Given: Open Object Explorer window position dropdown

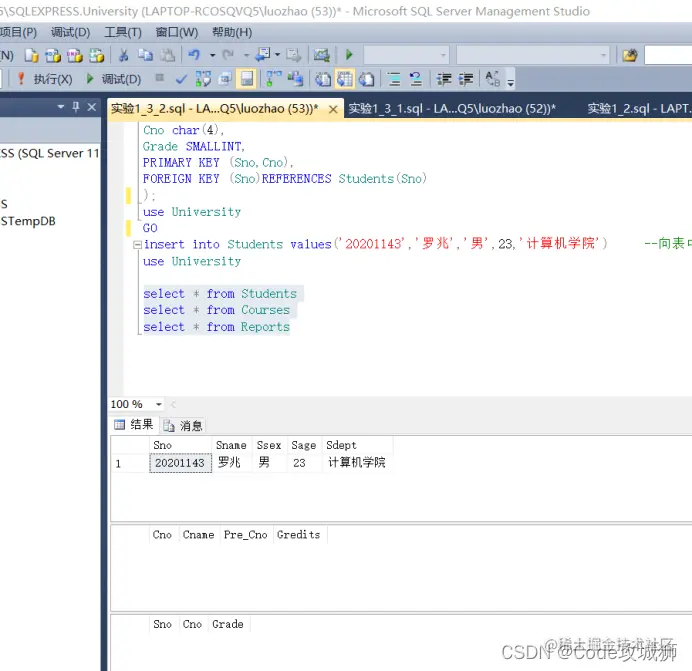Looking at the screenshot, I should (x=61, y=107).
